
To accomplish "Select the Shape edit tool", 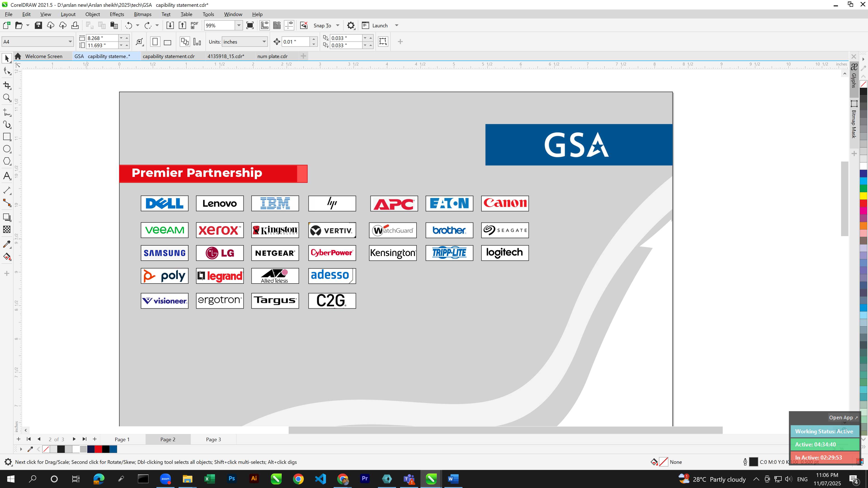I will (7, 71).
